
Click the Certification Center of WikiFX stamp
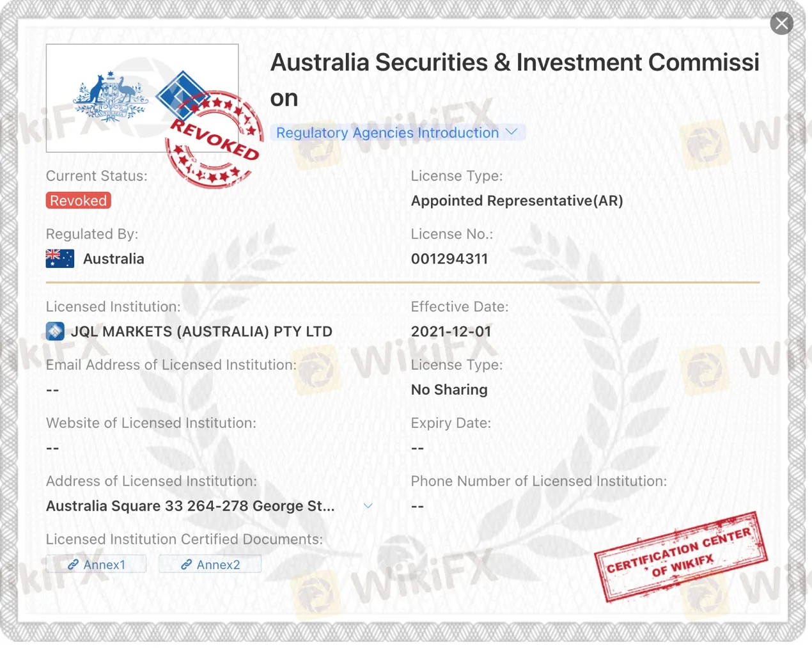[680, 557]
